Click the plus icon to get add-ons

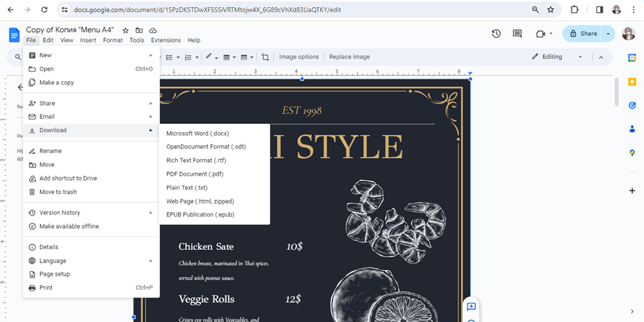point(632,191)
